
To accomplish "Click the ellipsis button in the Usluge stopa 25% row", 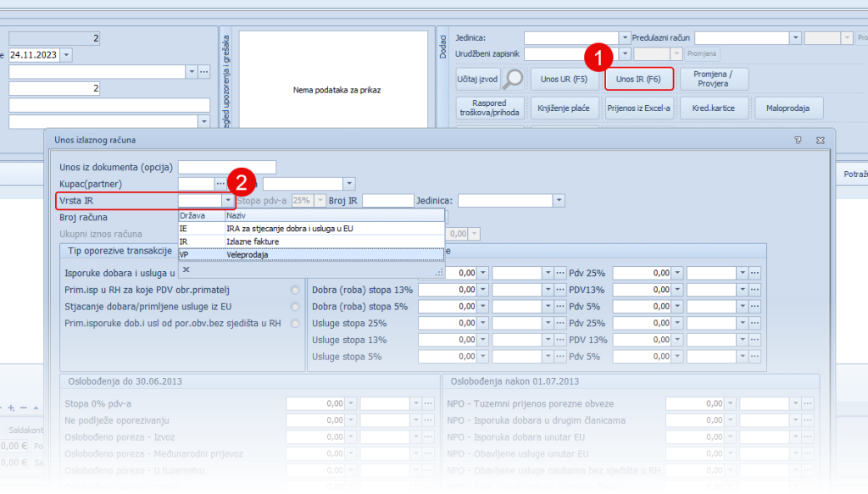I will click(x=559, y=324).
